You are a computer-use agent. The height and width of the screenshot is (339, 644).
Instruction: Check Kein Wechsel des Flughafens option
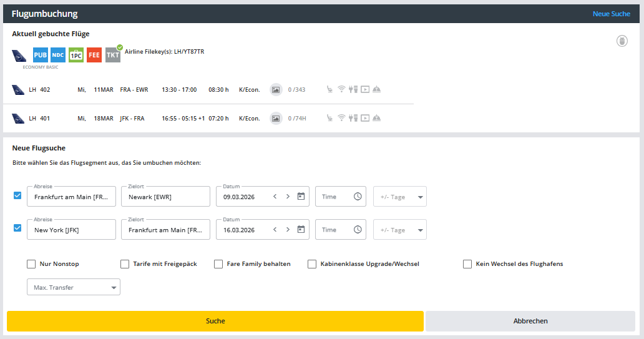(x=467, y=264)
